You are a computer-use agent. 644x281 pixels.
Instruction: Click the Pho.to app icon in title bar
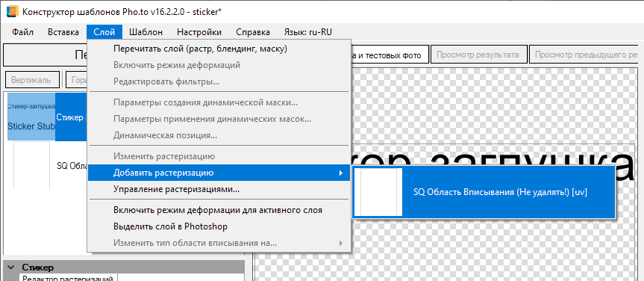pos(13,11)
